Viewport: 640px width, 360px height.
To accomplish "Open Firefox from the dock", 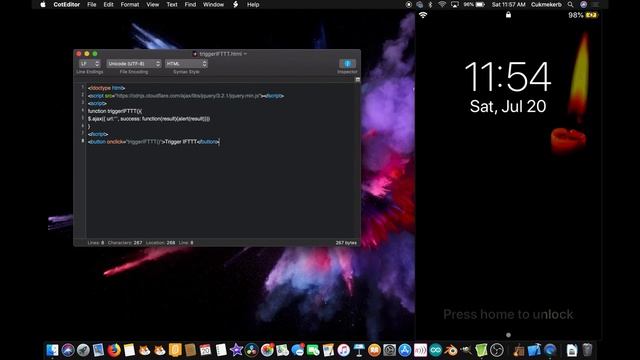I will [x=114, y=350].
